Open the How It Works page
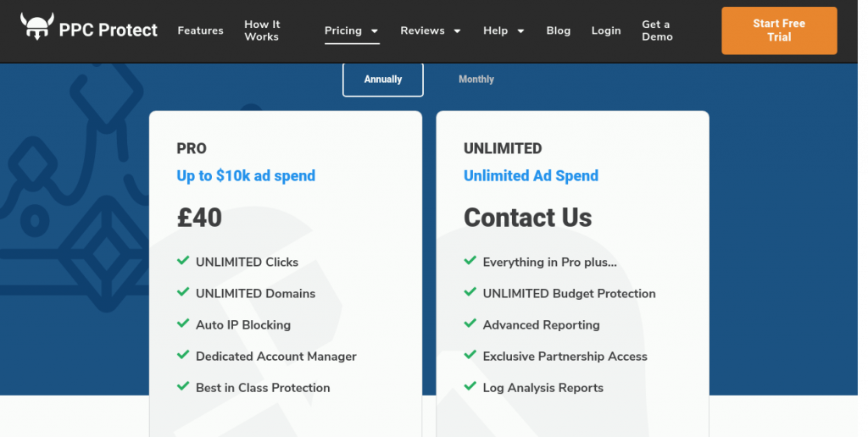Screen dimensions: 868x437 pos(263,30)
